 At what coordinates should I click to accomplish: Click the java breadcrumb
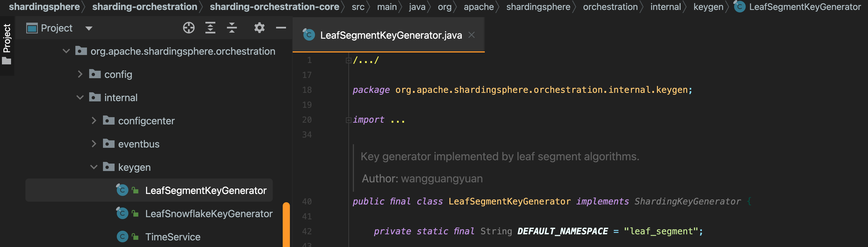417,7
